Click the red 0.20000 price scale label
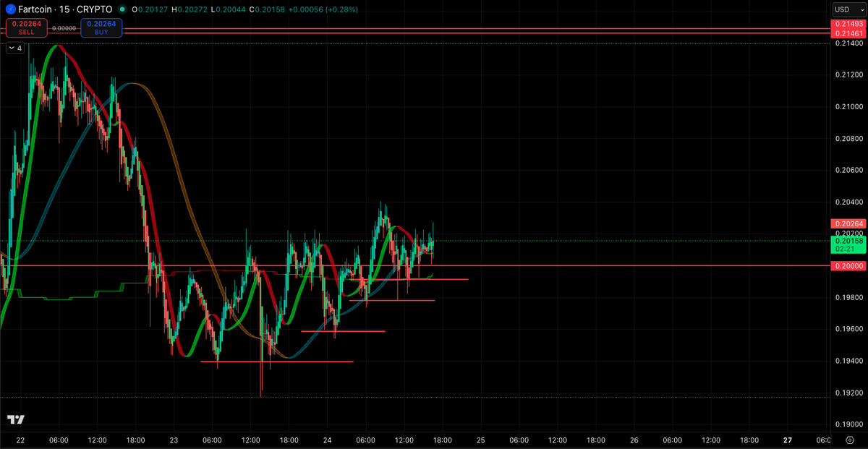This screenshot has height=449, width=868. point(848,266)
